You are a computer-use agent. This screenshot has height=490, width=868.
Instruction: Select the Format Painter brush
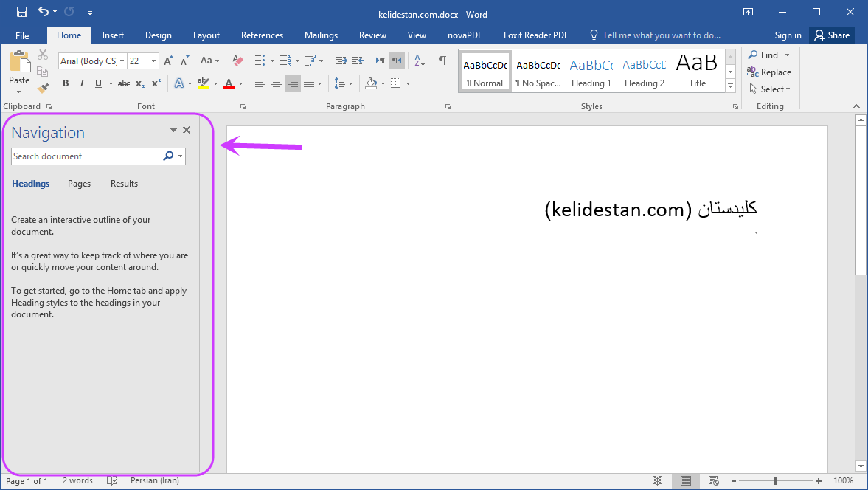pos(43,88)
